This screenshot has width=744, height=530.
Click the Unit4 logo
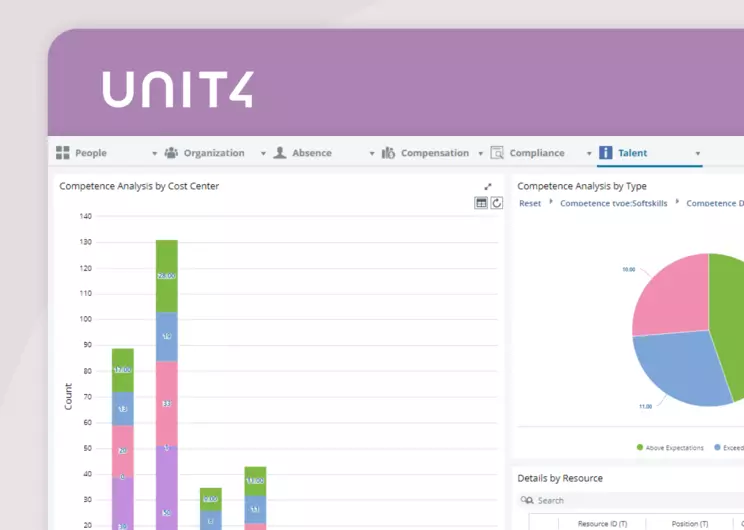pyautogui.click(x=177, y=90)
